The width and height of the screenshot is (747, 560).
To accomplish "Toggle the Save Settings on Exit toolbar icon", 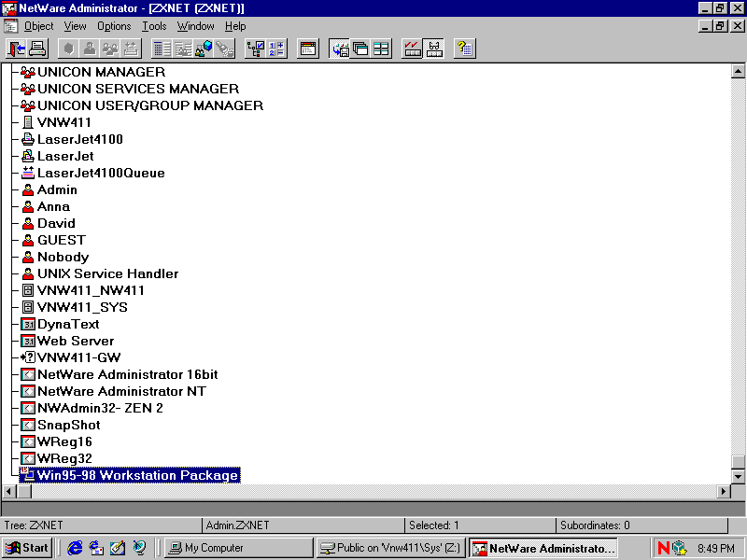I will pyautogui.click(x=340, y=49).
